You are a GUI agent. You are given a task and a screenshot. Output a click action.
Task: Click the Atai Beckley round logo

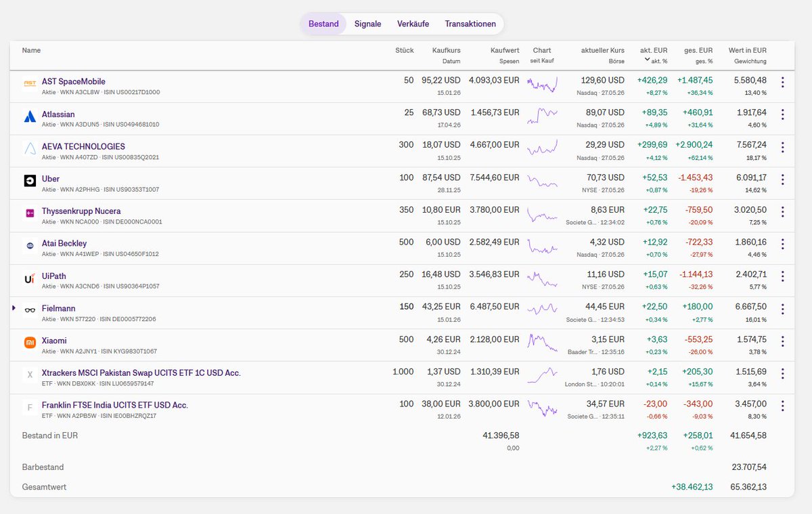coord(30,246)
